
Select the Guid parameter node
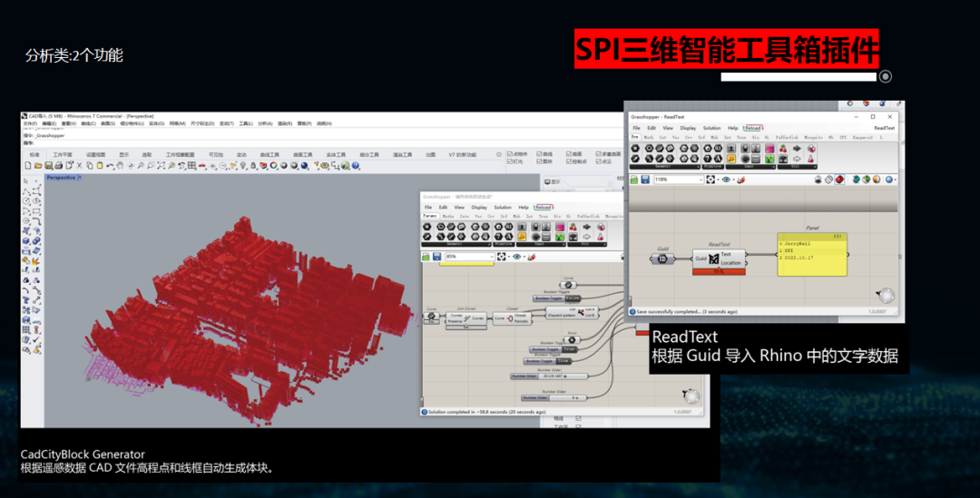662,259
